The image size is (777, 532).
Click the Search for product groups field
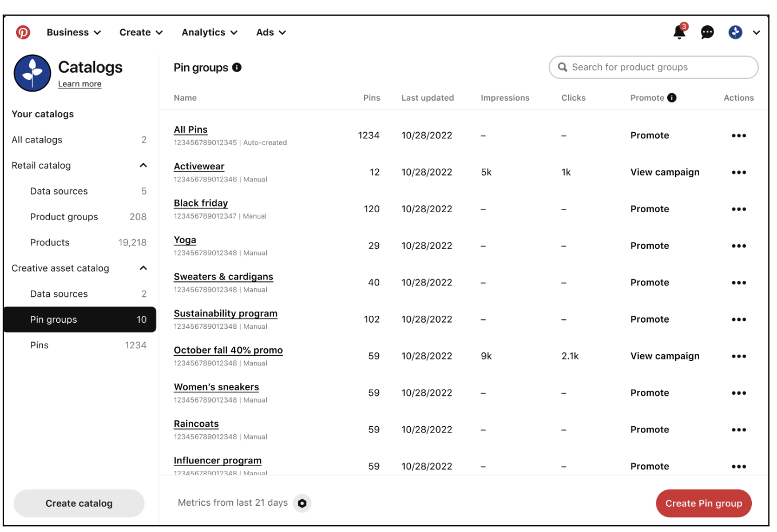(x=653, y=68)
